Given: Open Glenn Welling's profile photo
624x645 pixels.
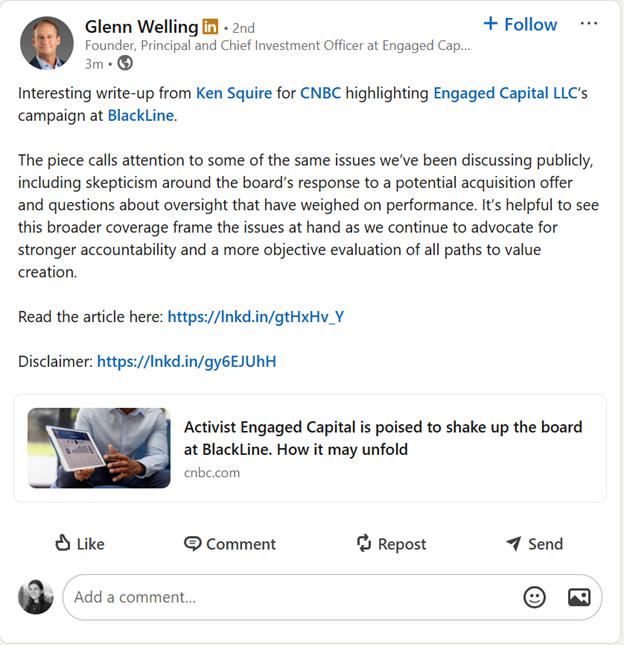Looking at the screenshot, I should (47, 43).
